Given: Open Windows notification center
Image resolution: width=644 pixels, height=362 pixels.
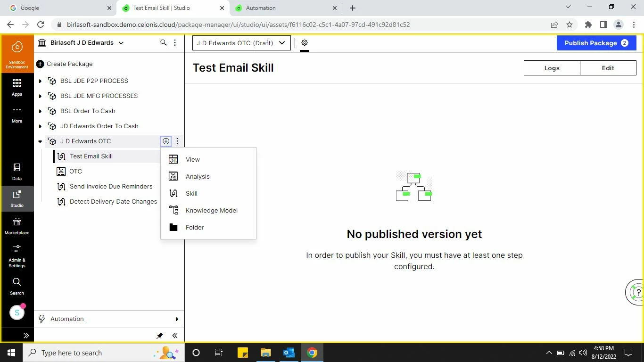Looking at the screenshot, I should [x=628, y=353].
